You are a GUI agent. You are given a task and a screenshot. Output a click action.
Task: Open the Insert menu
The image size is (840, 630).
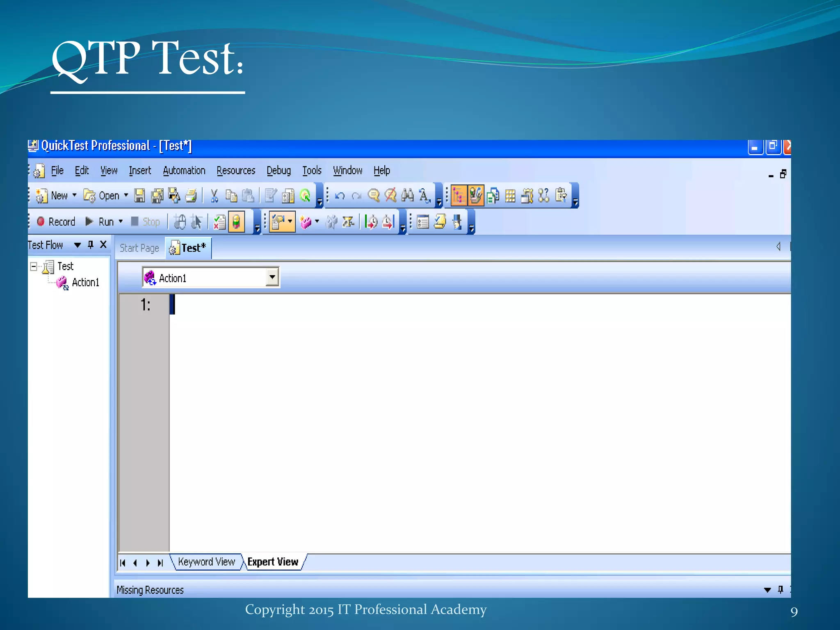tap(140, 171)
